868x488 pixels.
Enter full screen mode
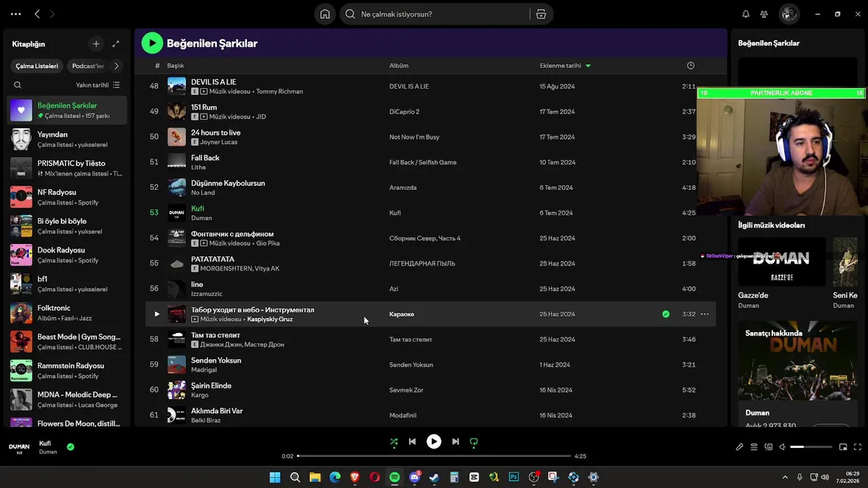(x=857, y=447)
